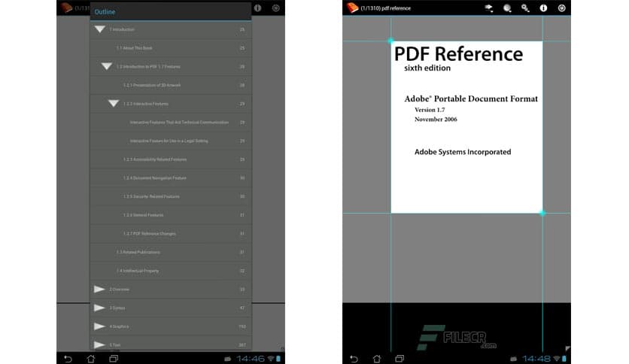Image resolution: width=629 pixels, height=364 pixels.
Task: Collapse the 1 Introduction outline section
Action: pos(99,29)
